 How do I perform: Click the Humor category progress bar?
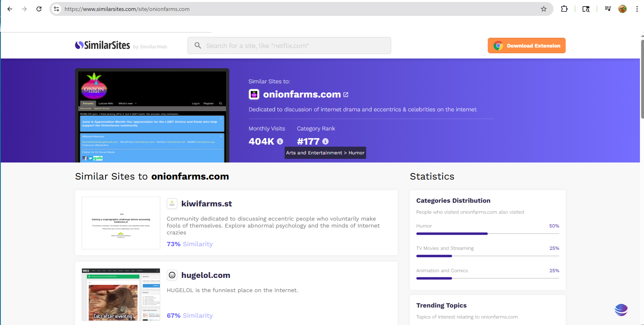(487, 234)
